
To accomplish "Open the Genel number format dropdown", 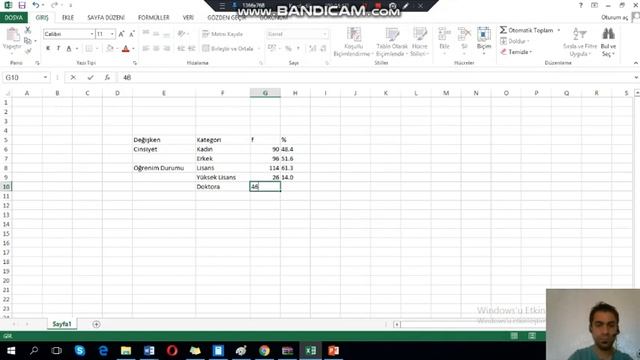I will 325,34.
